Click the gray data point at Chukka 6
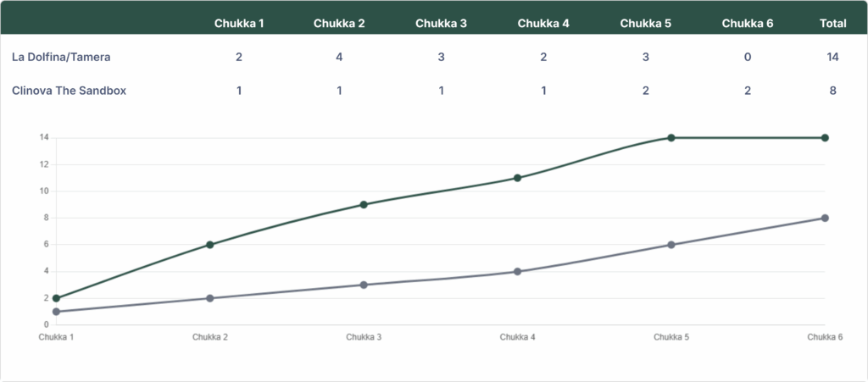The image size is (868, 382). [825, 218]
